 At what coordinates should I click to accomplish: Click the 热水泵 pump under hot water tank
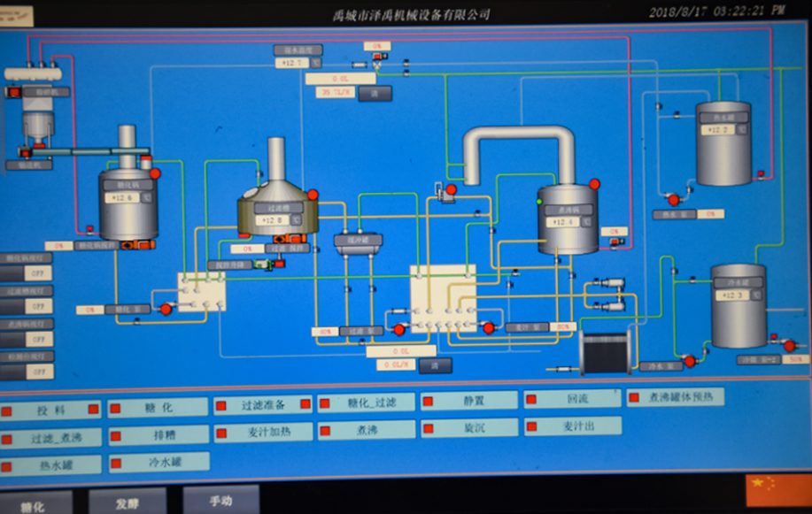tap(674, 200)
